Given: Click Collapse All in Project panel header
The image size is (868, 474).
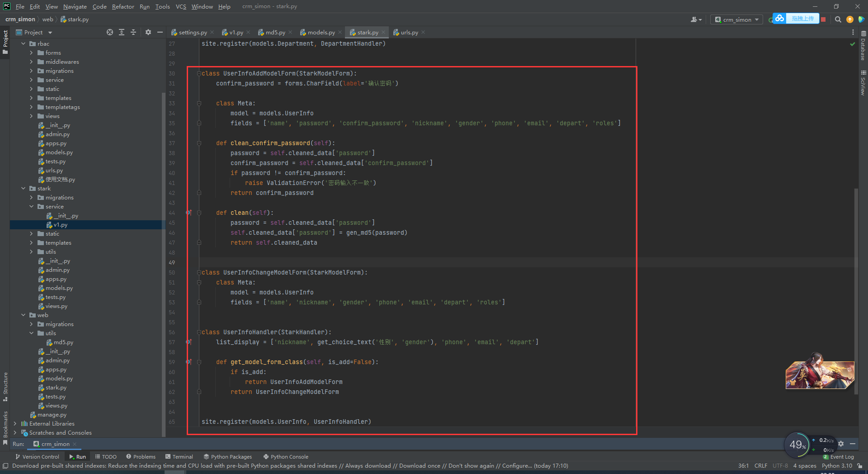Looking at the screenshot, I should [133, 32].
